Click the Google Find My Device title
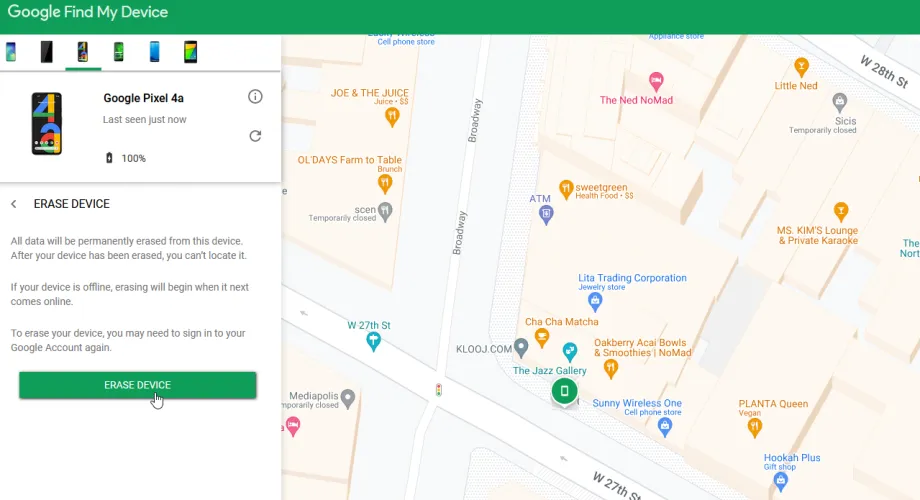This screenshot has height=500, width=920. pyautogui.click(x=88, y=13)
